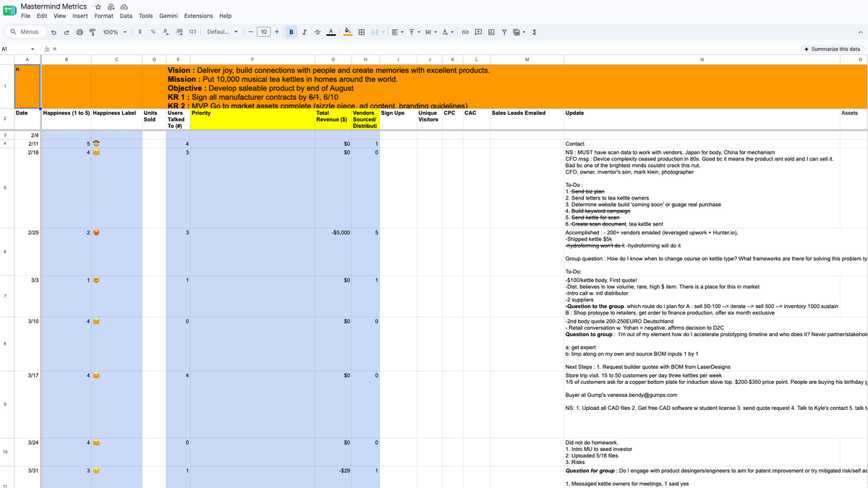The width and height of the screenshot is (868, 488).
Task: Decrease font size with the minus button
Action: [x=250, y=32]
